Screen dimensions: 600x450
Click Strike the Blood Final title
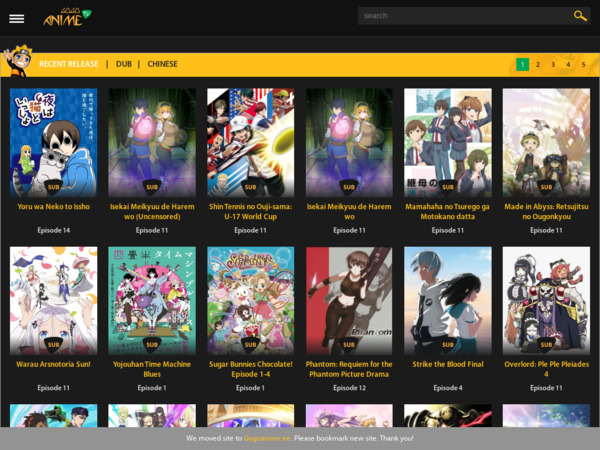pos(448,364)
